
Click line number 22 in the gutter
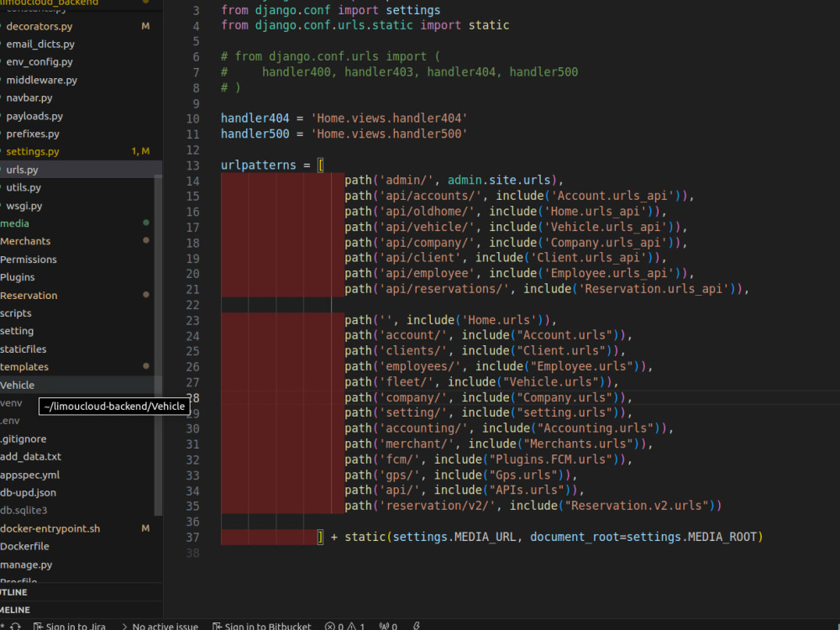[x=192, y=305]
